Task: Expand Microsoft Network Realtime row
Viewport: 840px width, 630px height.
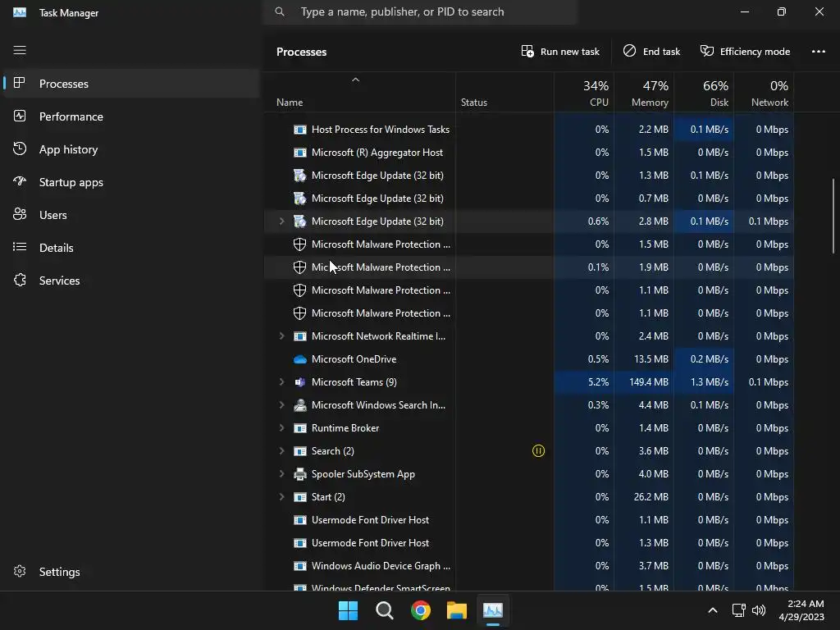Action: click(x=282, y=336)
